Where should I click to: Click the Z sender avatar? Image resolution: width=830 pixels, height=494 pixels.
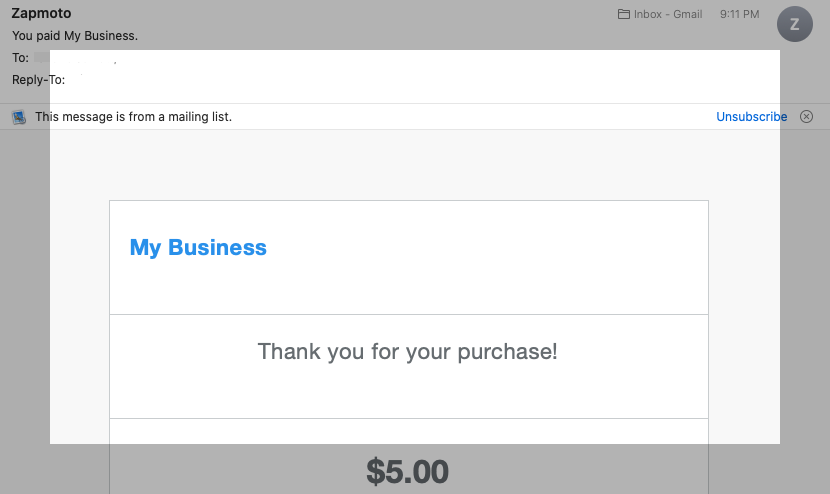click(x=795, y=25)
